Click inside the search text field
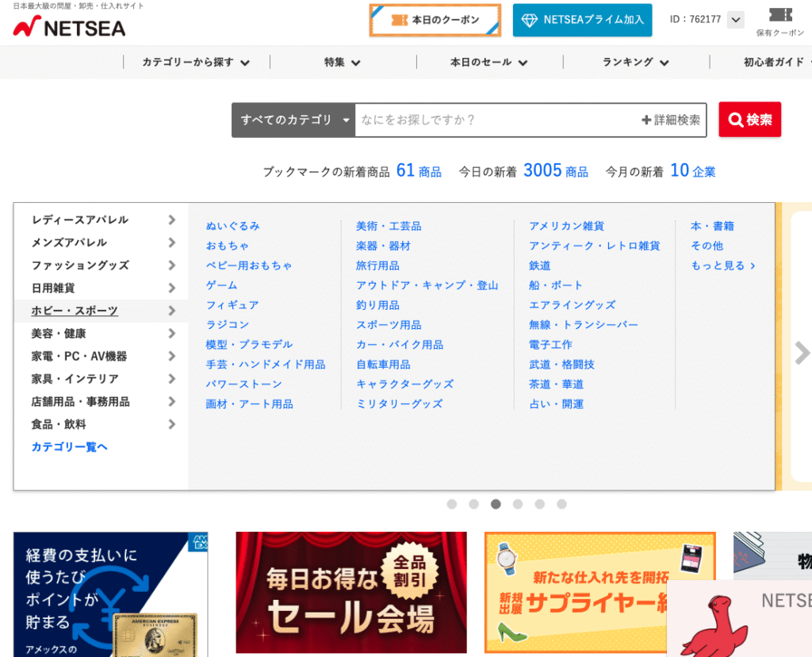812x657 pixels. 496,120
